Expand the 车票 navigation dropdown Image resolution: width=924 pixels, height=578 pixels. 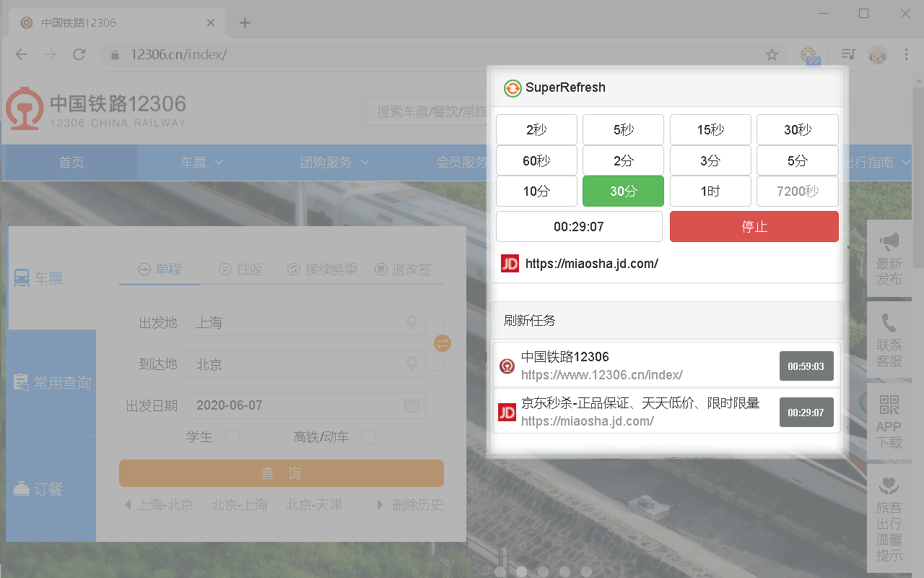point(202,163)
